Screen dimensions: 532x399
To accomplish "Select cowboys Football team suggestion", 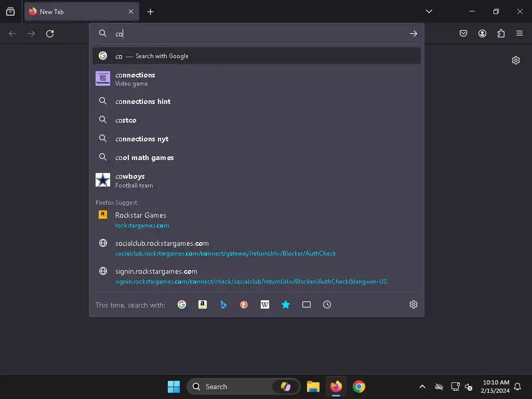I will click(257, 180).
